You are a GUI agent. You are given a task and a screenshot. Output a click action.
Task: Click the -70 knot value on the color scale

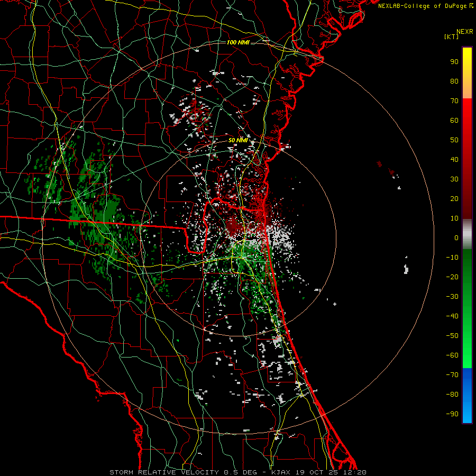452,375
